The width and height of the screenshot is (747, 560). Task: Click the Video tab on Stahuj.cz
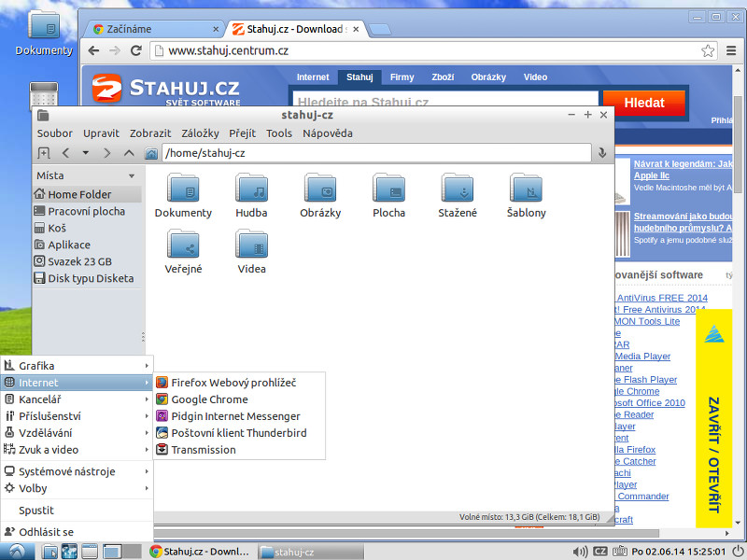535,77
